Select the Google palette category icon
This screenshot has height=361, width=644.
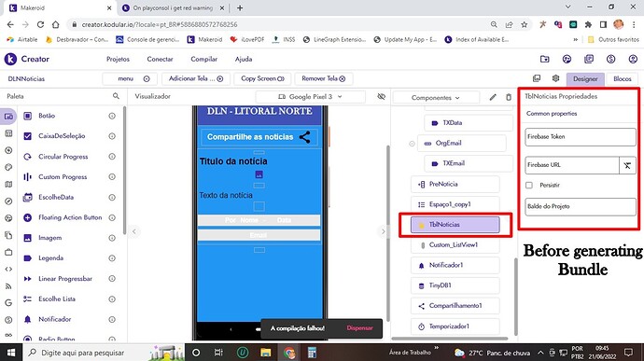[8, 302]
